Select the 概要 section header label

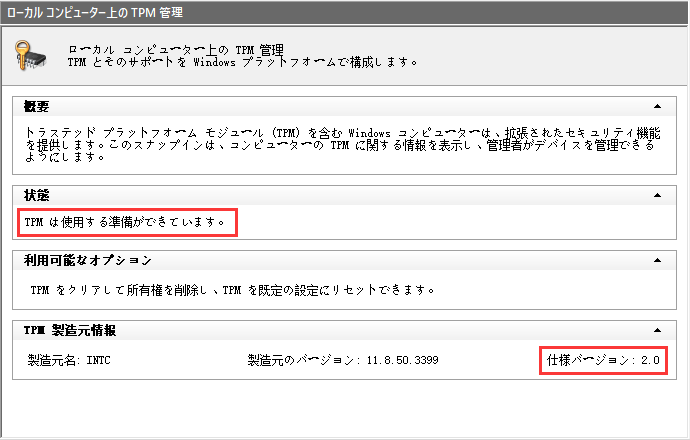pyautogui.click(x=37, y=106)
